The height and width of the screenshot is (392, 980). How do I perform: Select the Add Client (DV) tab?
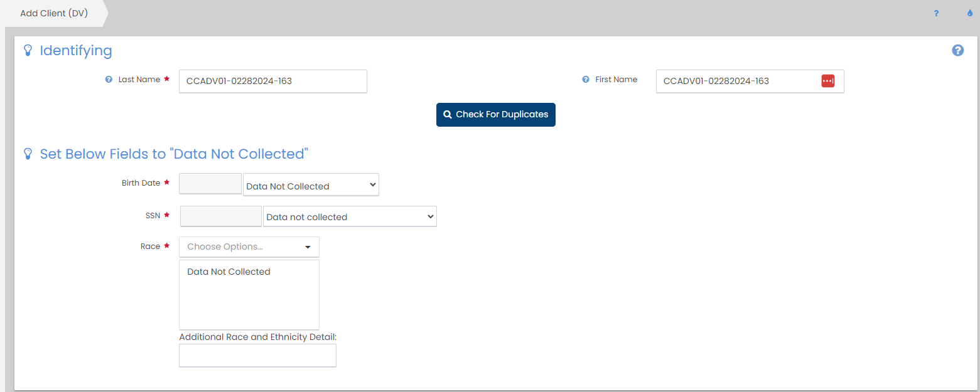tap(54, 13)
